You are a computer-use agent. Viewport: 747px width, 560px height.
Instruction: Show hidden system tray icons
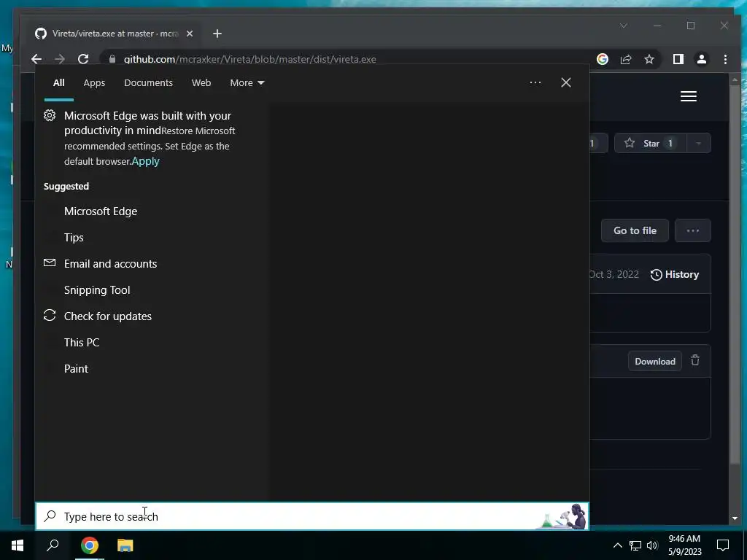[617, 545]
